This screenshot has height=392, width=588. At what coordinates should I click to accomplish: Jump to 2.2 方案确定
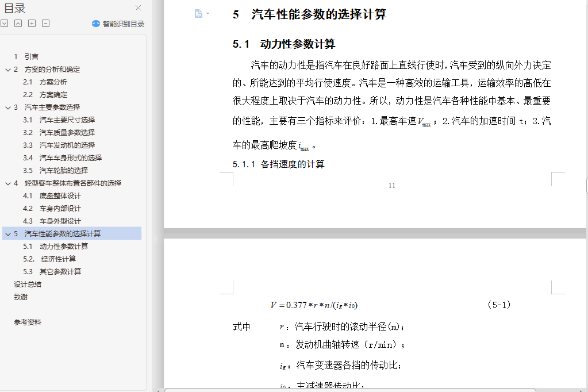coord(45,95)
